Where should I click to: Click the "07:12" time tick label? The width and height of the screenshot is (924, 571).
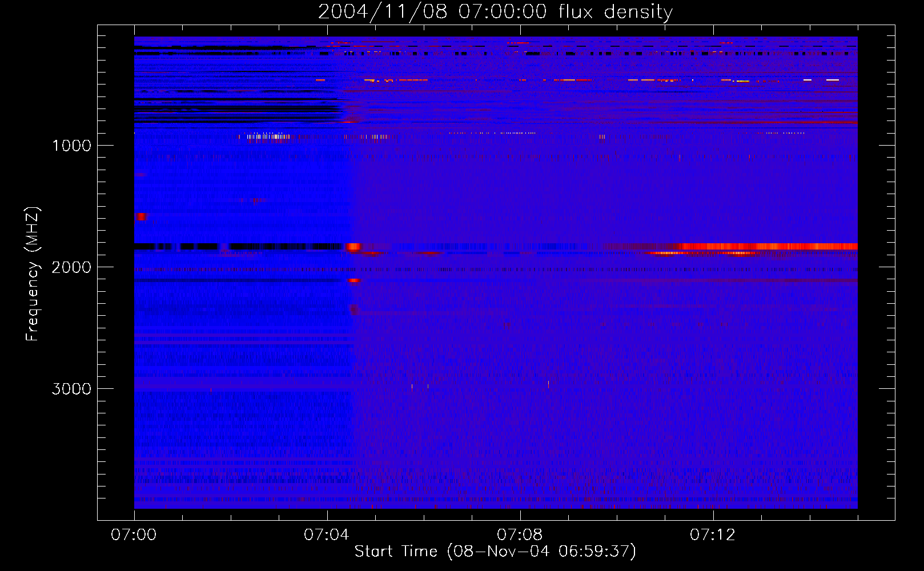[x=713, y=535]
